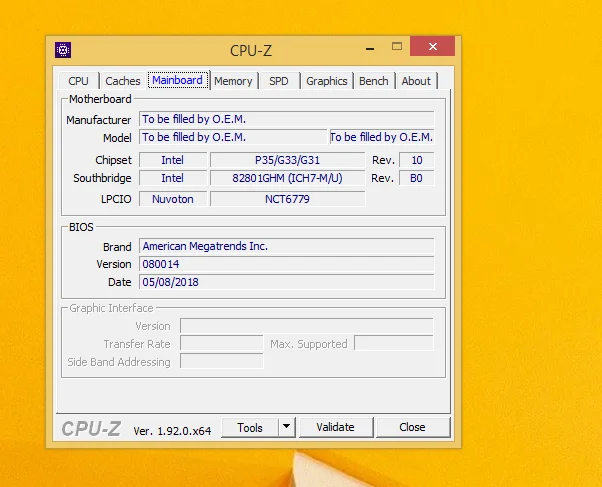Select the Mainboard tab
The image size is (602, 487).
pos(178,80)
